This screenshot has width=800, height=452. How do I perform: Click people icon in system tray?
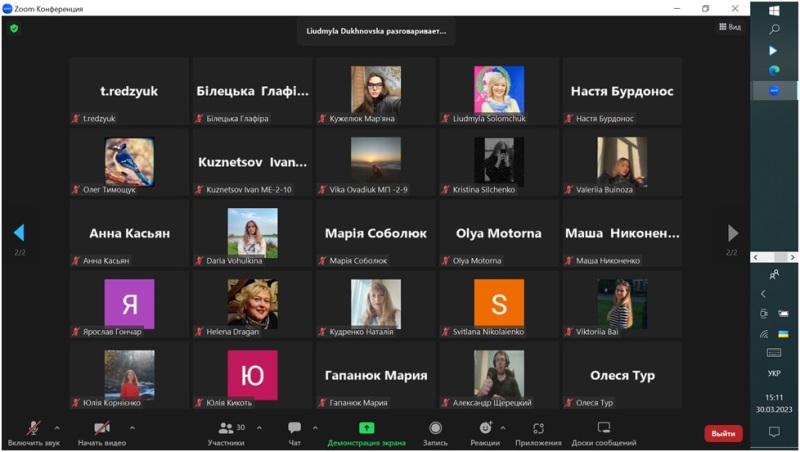(x=774, y=274)
